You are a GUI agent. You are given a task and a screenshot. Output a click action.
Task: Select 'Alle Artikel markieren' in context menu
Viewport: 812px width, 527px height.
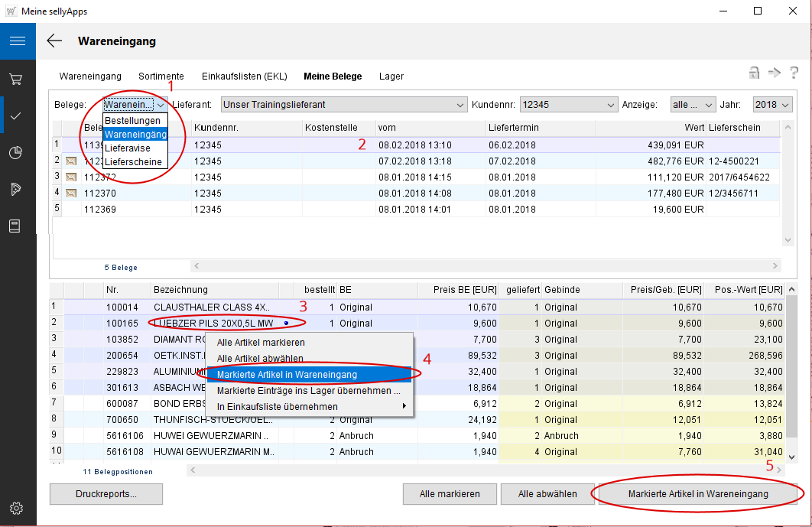click(x=261, y=343)
